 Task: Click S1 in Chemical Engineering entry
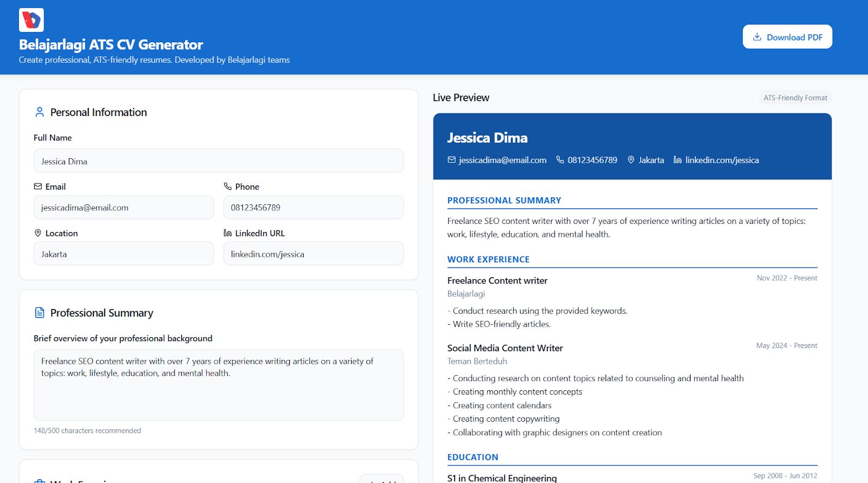pyautogui.click(x=502, y=478)
